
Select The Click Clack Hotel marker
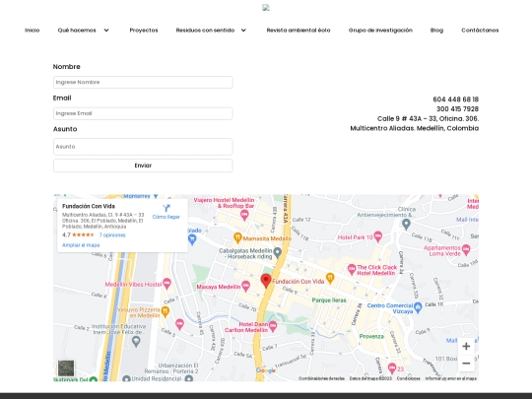pos(352,269)
